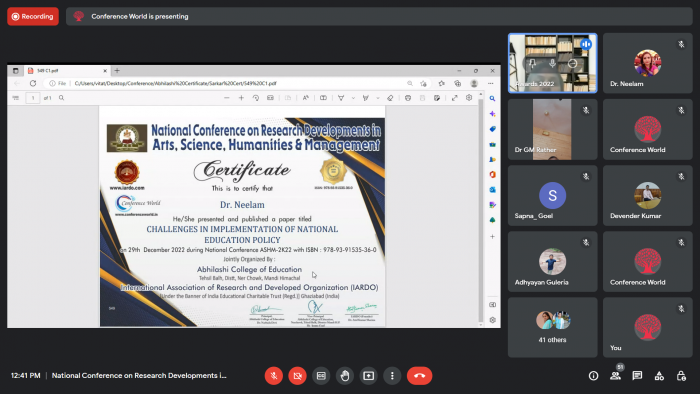Image resolution: width=700 pixels, height=394 pixels.
Task: Select the Devender Kumar participant tile
Action: (648, 195)
